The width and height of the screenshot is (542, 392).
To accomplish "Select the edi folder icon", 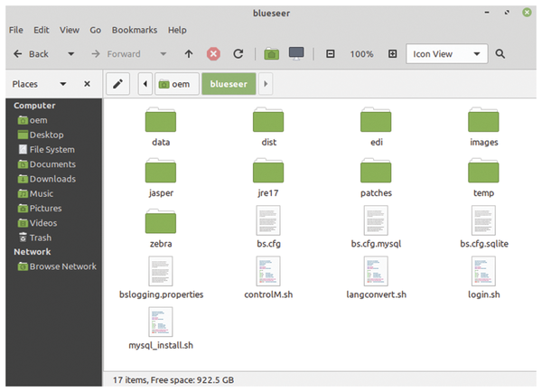I will tap(376, 119).
